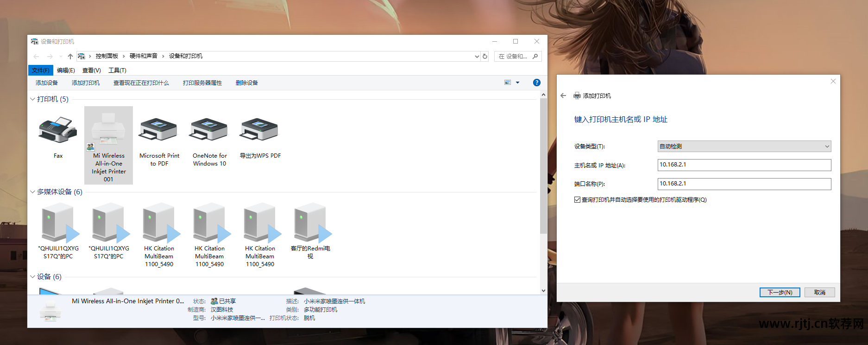Open the view options dropdown arrow

click(518, 83)
